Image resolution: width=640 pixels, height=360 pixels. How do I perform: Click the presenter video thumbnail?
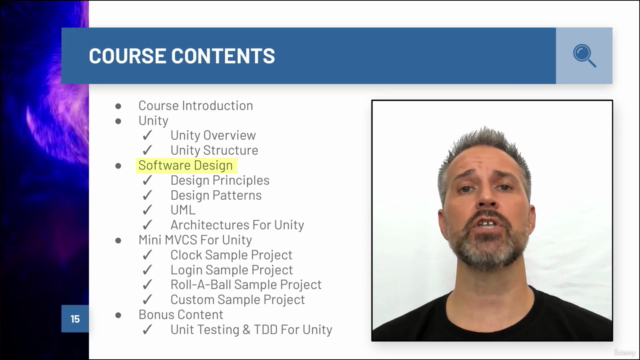[492, 220]
